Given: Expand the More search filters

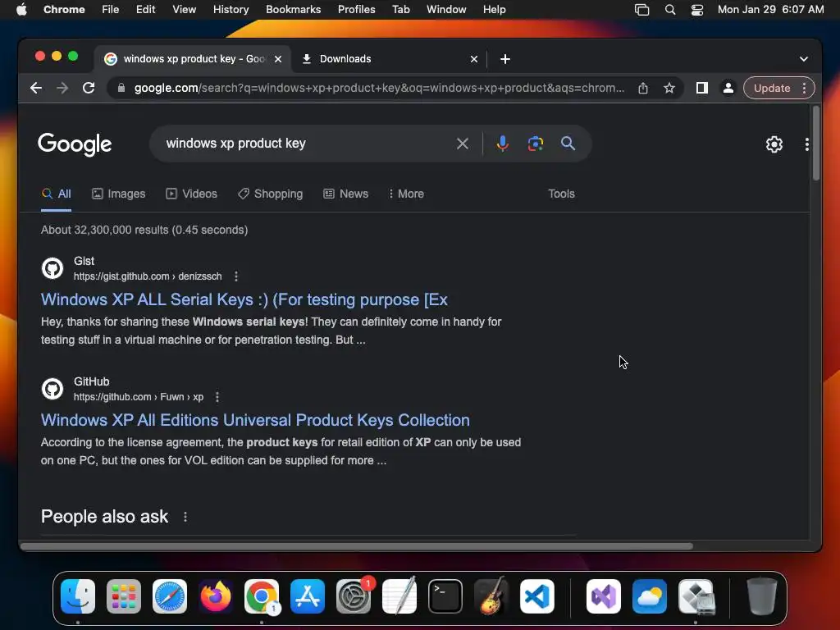Looking at the screenshot, I should [406, 194].
